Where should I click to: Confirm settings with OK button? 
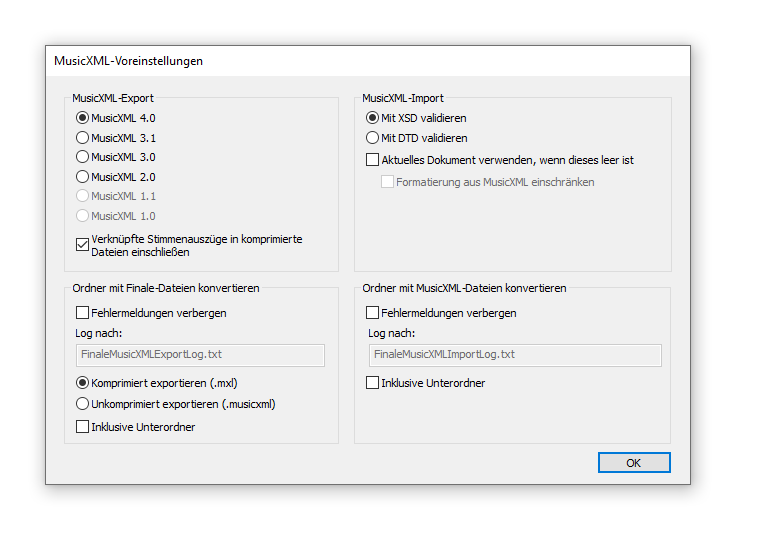[x=634, y=463]
